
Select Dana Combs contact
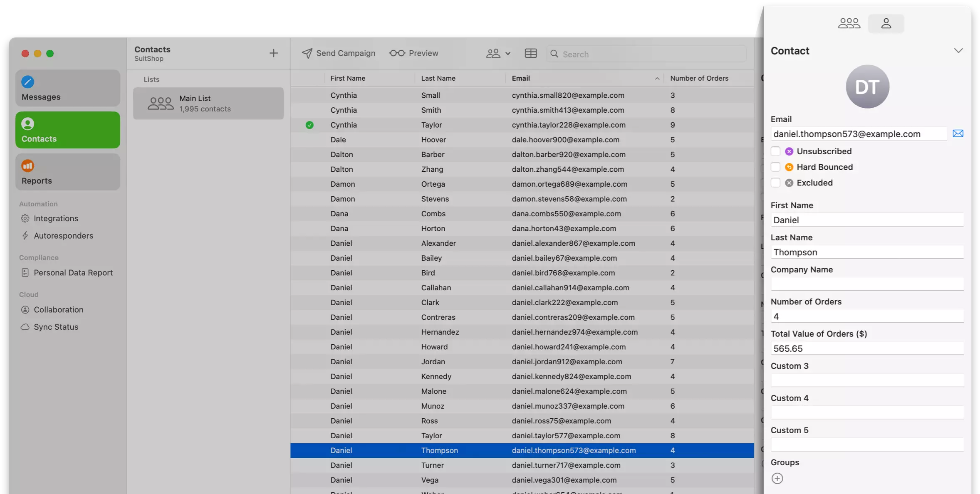point(522,214)
